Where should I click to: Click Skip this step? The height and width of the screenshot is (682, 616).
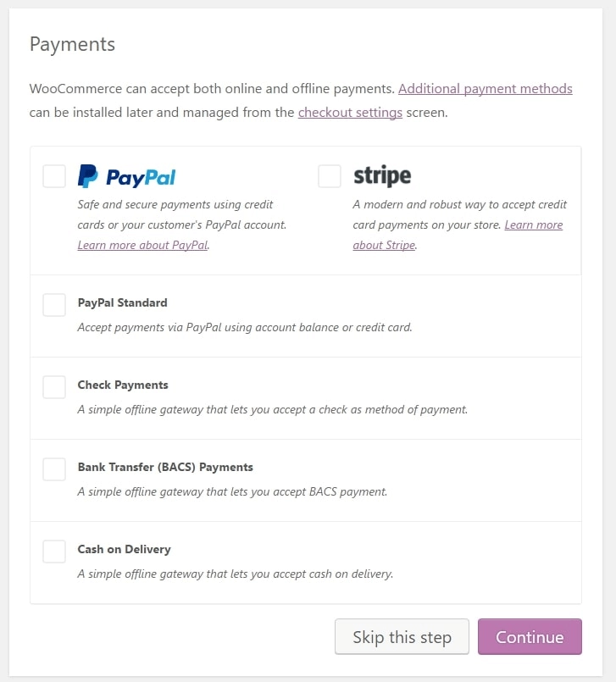click(x=402, y=636)
